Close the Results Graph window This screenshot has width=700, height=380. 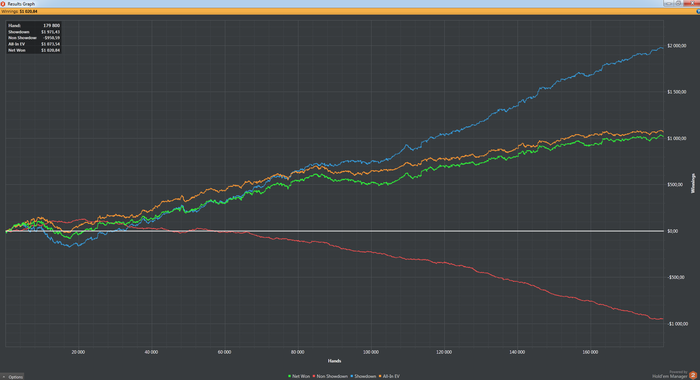[x=691, y=3]
